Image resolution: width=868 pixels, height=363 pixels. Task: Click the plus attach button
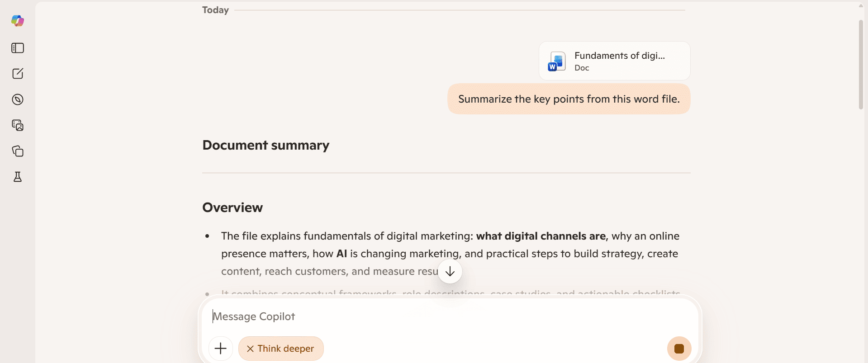[221, 349]
